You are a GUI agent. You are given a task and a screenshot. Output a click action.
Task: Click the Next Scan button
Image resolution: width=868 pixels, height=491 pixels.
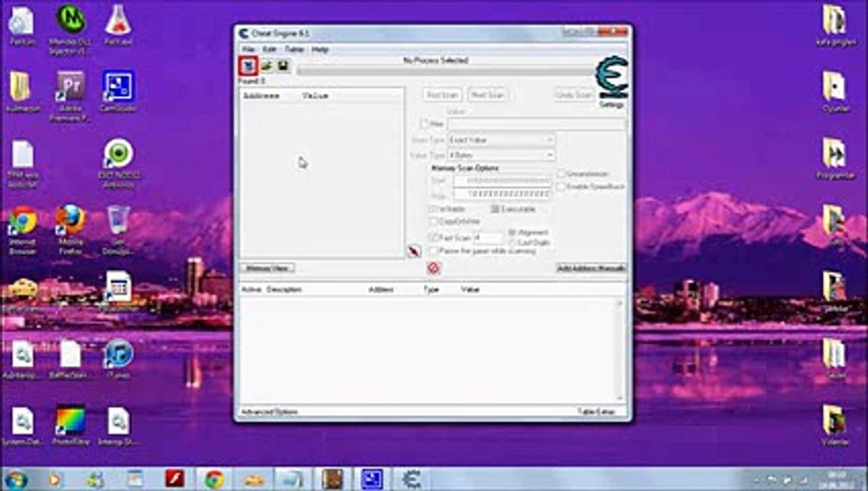point(487,95)
